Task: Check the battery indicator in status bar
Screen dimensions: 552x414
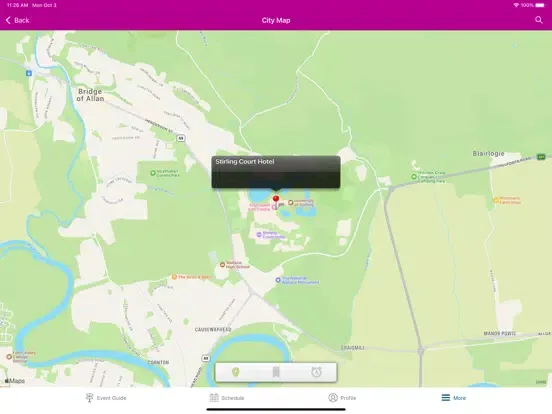Action: [540, 5]
